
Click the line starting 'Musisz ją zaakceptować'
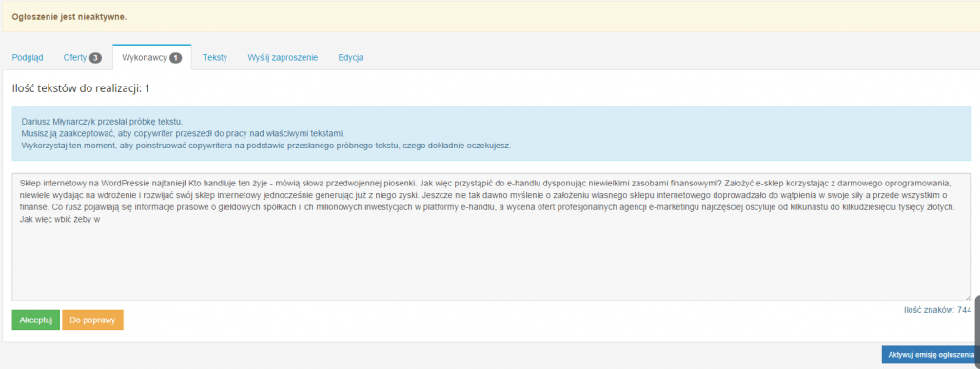(183, 133)
